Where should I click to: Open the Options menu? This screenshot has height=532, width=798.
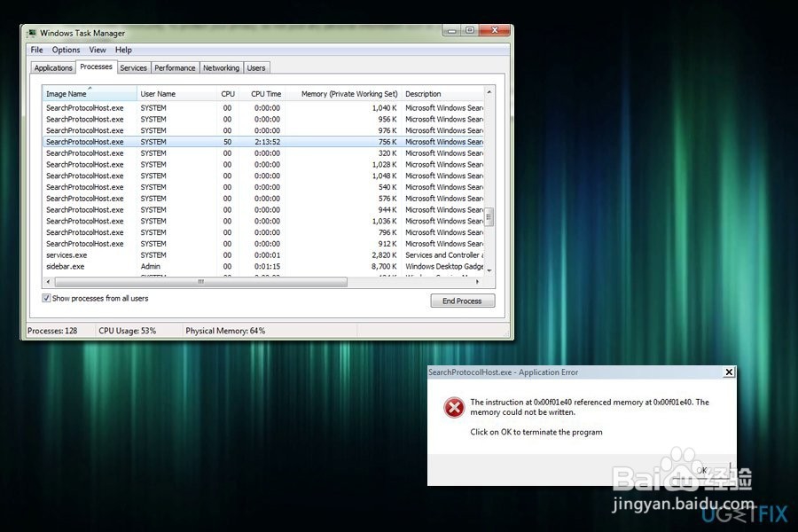pyautogui.click(x=66, y=50)
